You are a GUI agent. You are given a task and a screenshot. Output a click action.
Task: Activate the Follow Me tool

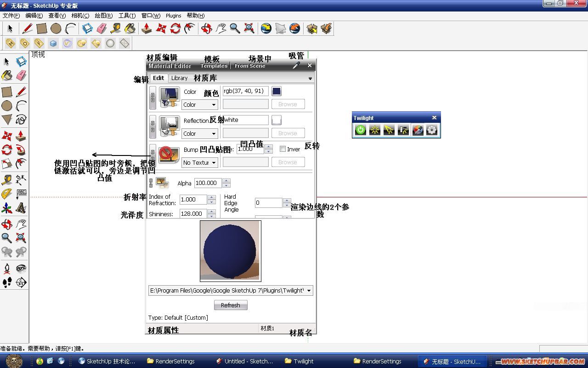point(21,150)
